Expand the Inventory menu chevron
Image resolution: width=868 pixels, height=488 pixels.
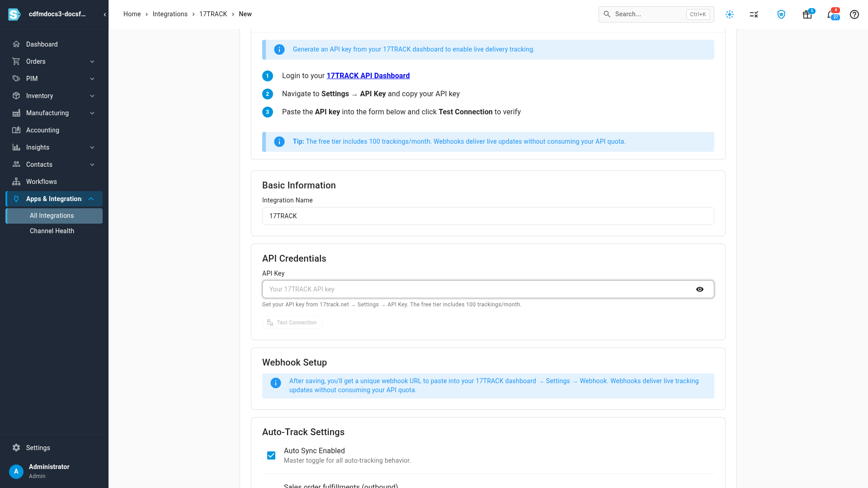coord(92,96)
